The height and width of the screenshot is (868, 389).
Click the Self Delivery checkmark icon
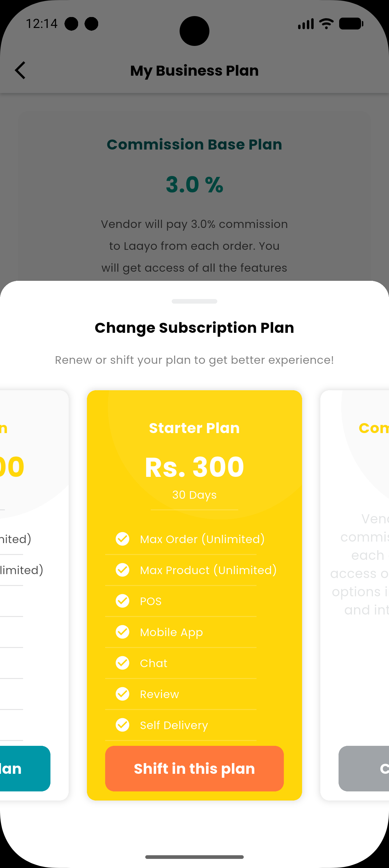pyautogui.click(x=122, y=725)
